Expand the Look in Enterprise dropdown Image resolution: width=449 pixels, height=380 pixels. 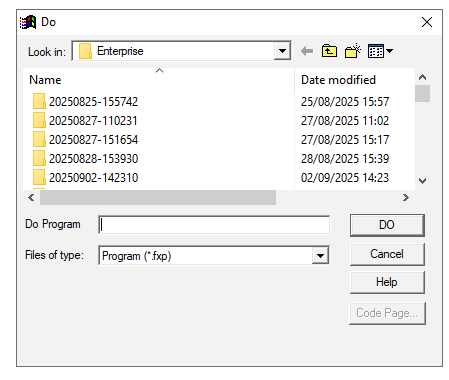click(282, 51)
